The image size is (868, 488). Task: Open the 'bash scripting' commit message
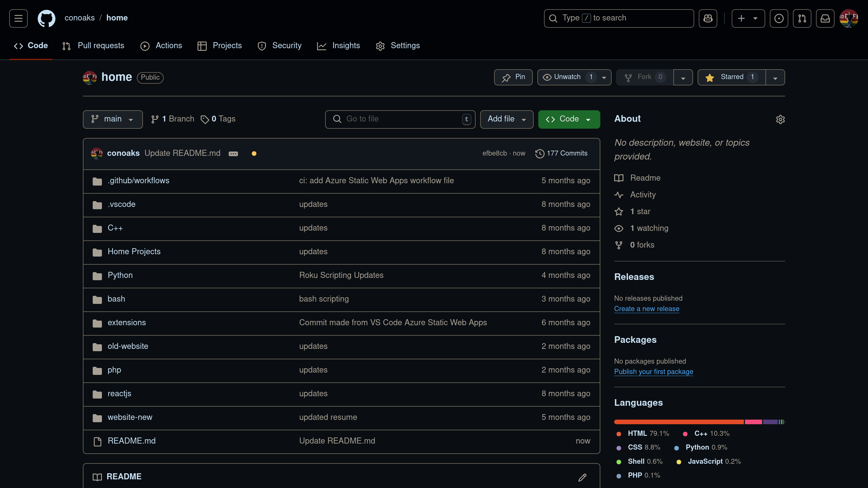pos(324,299)
